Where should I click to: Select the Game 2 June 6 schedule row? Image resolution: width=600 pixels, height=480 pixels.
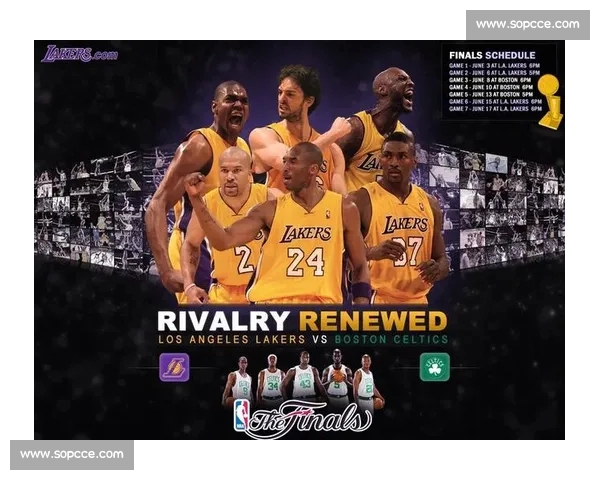(x=494, y=73)
